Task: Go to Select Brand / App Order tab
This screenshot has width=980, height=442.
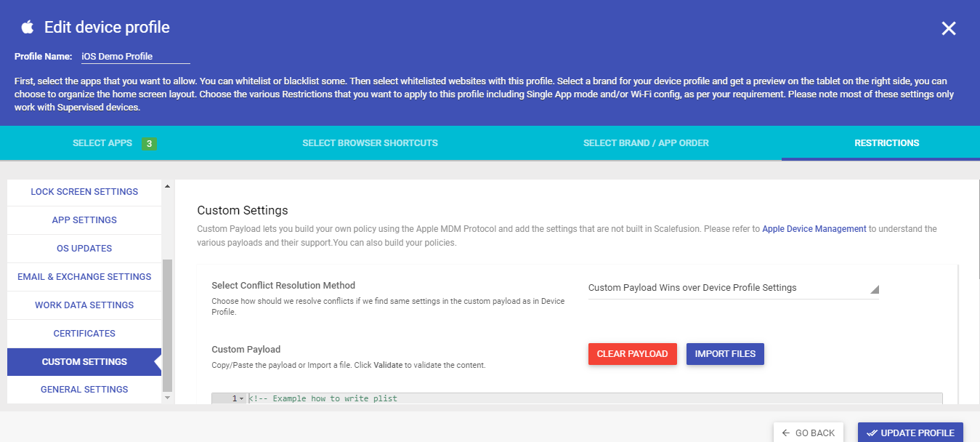Action: click(646, 143)
